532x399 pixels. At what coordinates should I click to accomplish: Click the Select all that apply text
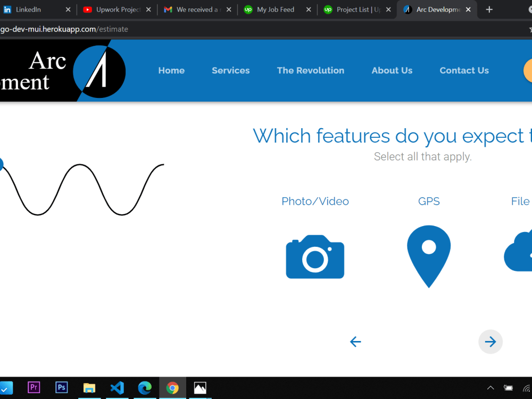pyautogui.click(x=423, y=156)
